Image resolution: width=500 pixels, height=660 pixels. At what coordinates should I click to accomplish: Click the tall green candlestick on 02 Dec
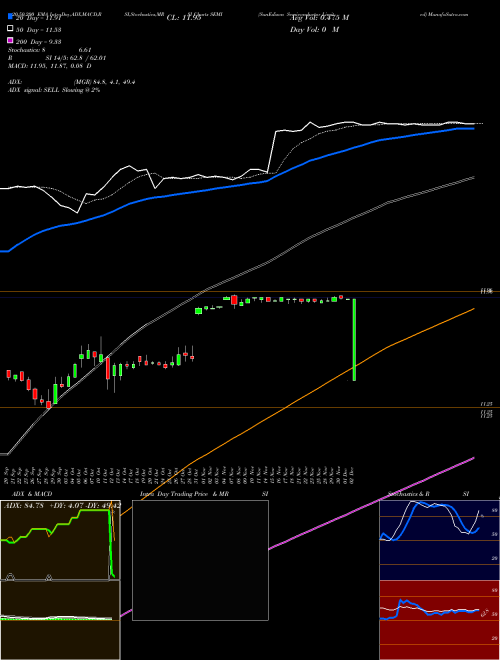pos(354,340)
